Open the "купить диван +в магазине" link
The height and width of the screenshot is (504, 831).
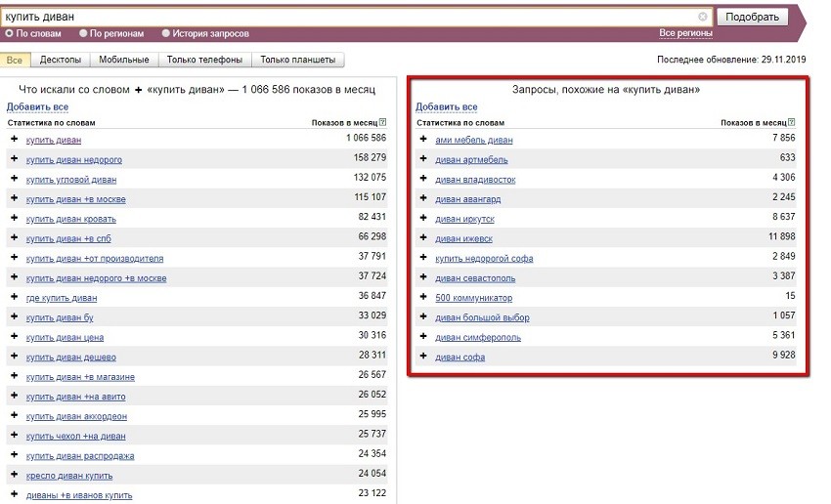[80, 377]
